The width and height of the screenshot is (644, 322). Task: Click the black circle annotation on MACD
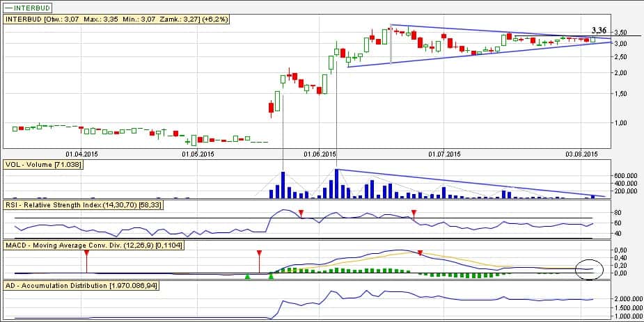[588, 269]
